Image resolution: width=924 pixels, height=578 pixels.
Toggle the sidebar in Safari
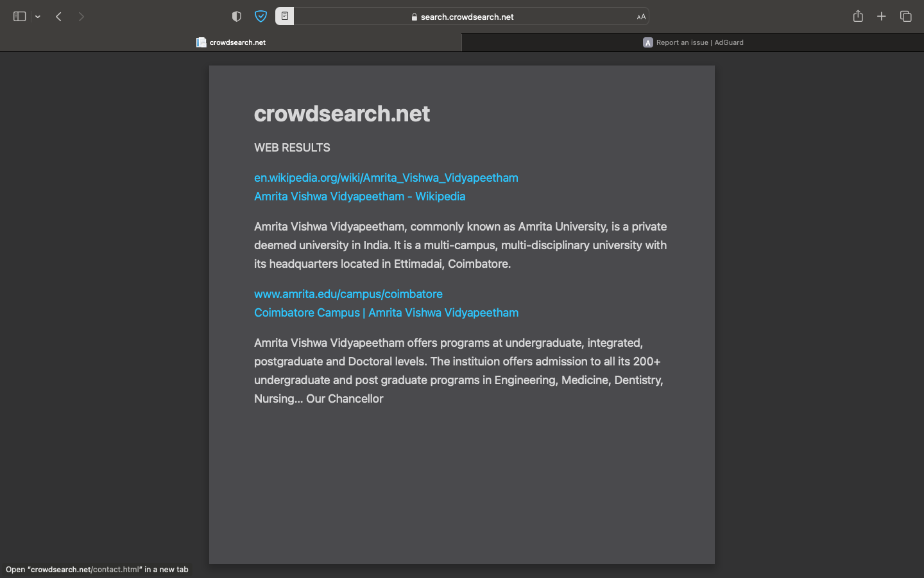(19, 16)
